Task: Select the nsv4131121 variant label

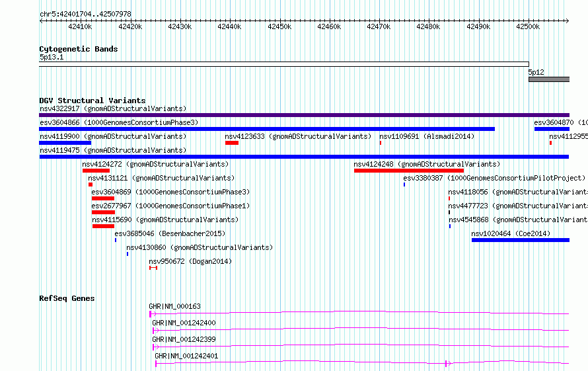Action: (x=161, y=178)
